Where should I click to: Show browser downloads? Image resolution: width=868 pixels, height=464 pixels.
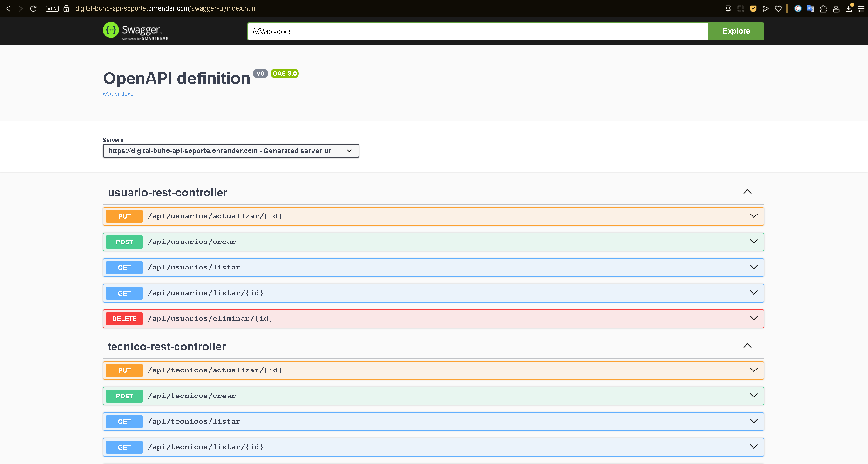849,8
